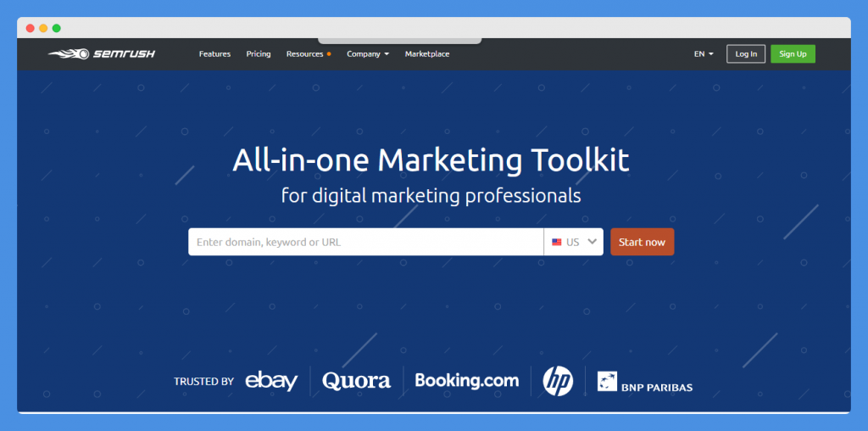Viewport: 868px width, 431px height.
Task: Click the 'All-in-one Marketing Toolkit' heading
Action: coord(431,160)
